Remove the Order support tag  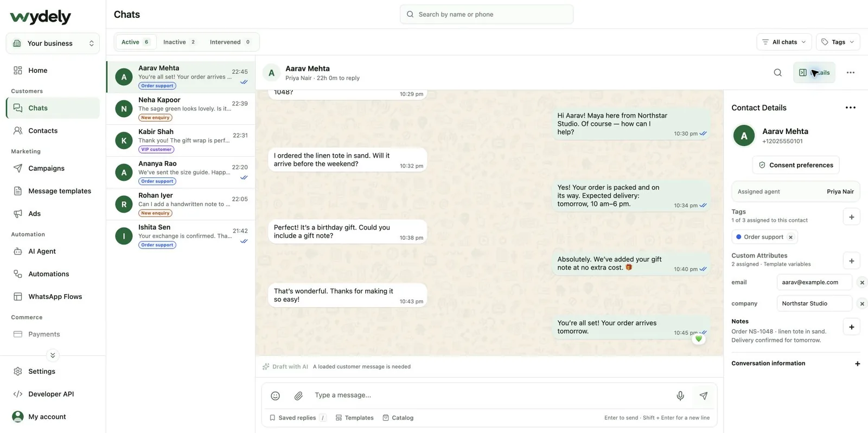pyautogui.click(x=790, y=237)
